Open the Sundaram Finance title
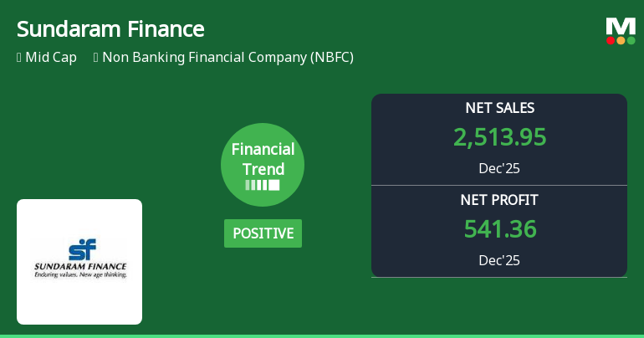The image size is (644, 338). [110, 29]
